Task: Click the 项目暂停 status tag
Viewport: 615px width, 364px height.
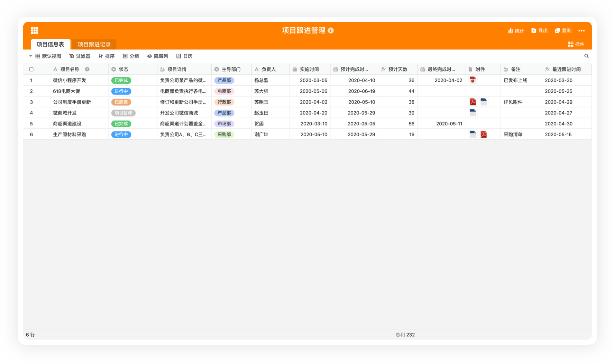Action: click(124, 113)
